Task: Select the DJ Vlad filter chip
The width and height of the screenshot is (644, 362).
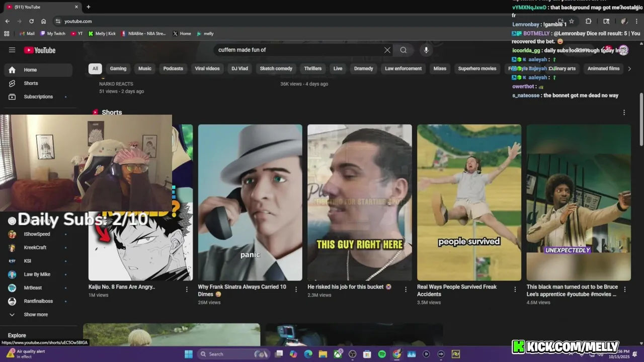Action: 239,68
